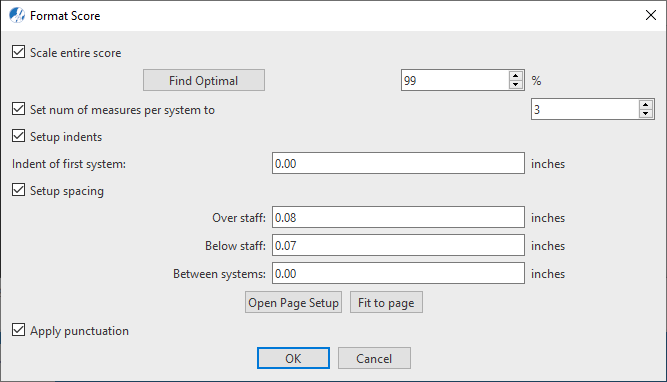The width and height of the screenshot is (667, 382).
Task: Decrease measures per system with down arrow
Action: [646, 114]
